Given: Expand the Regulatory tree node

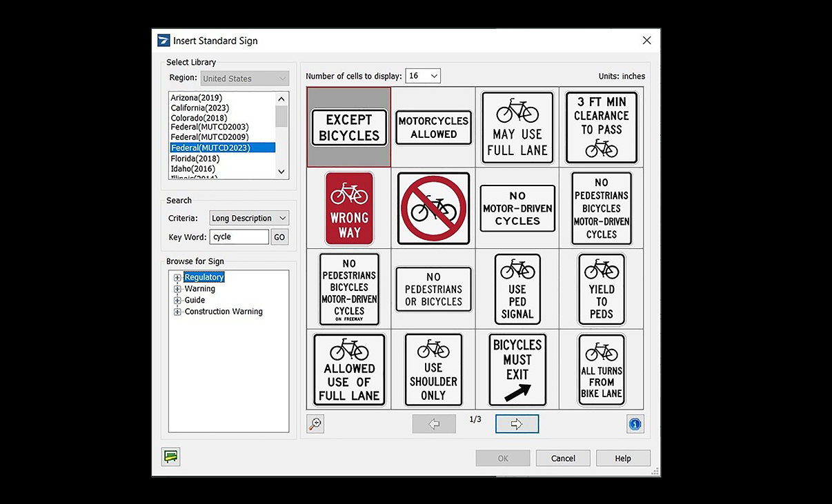Looking at the screenshot, I should pos(177,278).
